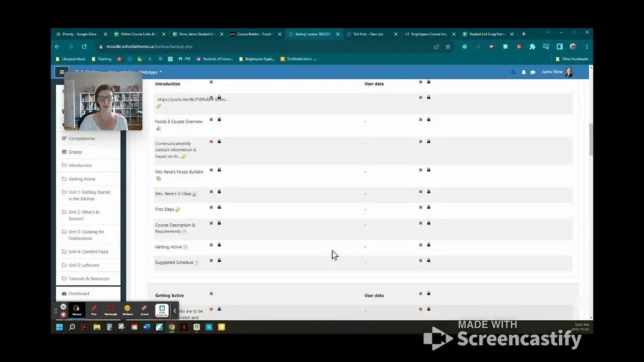Open a new browser tab
Image resolution: width=644 pixels, height=362 pixels.
pos(524,34)
